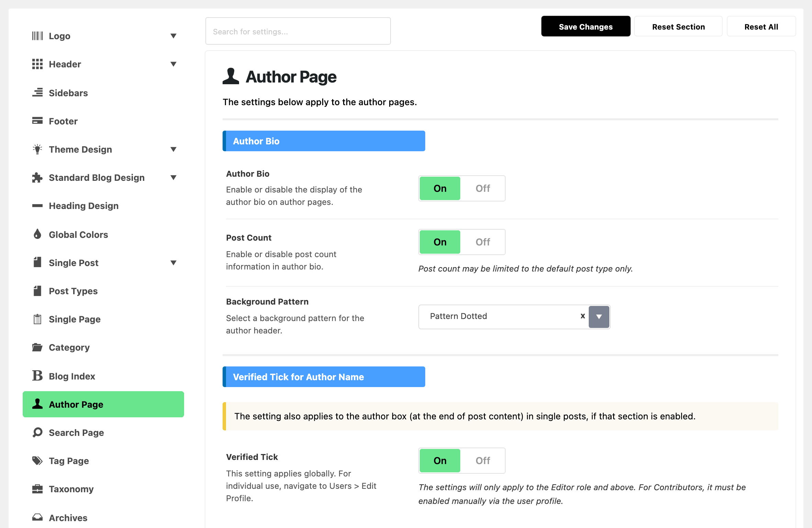Click the Verified Tick for Author Name heading
Image resolution: width=812 pixels, height=528 pixels.
[324, 377]
